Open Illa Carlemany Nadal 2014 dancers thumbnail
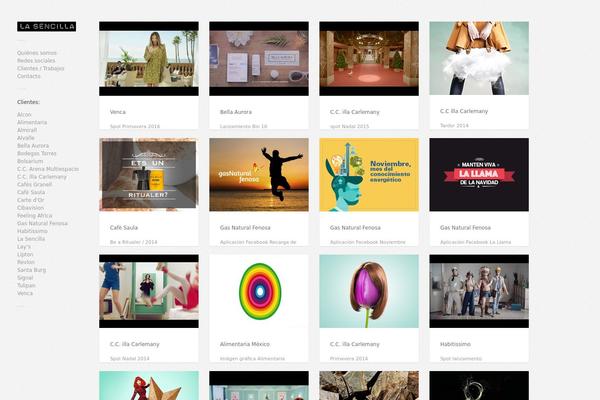Viewport: 600px width, 400px height. point(149,291)
